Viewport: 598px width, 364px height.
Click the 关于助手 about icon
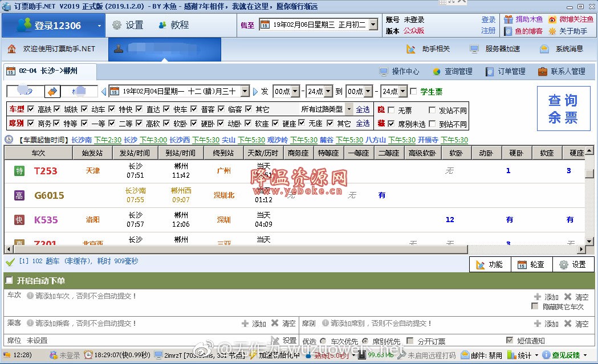tap(552, 31)
